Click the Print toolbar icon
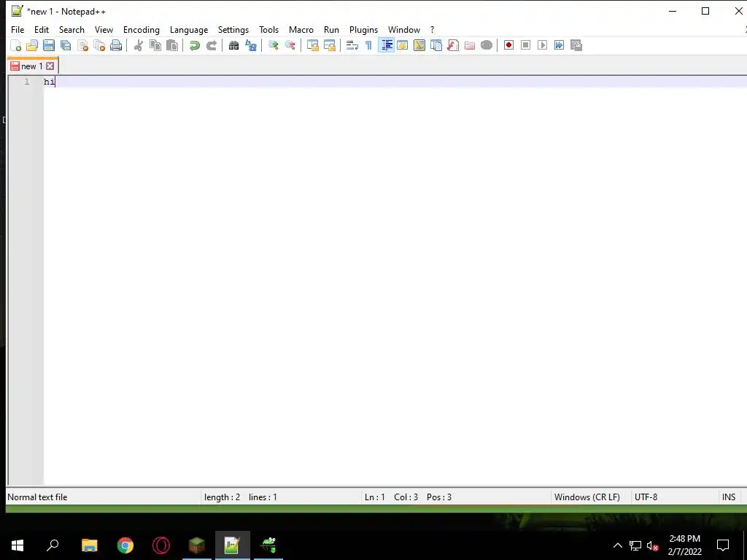 (x=116, y=45)
